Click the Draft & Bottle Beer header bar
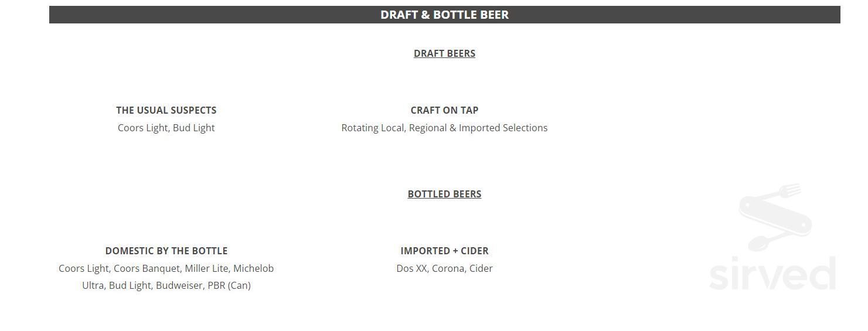 point(444,15)
